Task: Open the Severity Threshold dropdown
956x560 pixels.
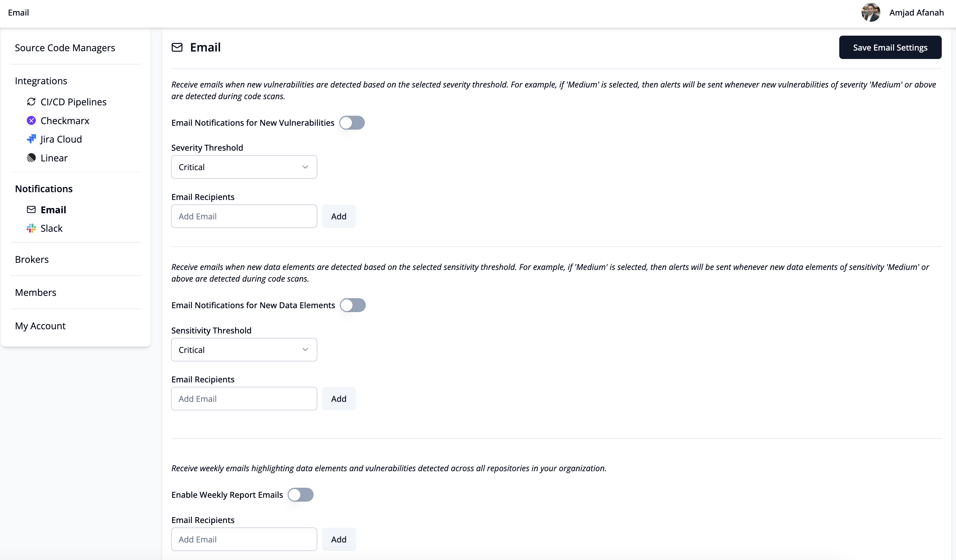Action: click(x=244, y=167)
